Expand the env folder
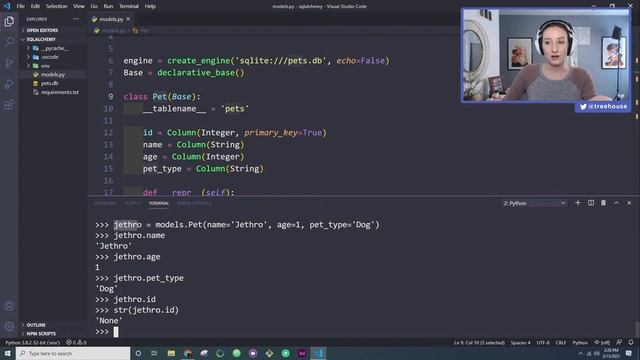Image resolution: width=640 pixels, height=360 pixels. click(53, 66)
